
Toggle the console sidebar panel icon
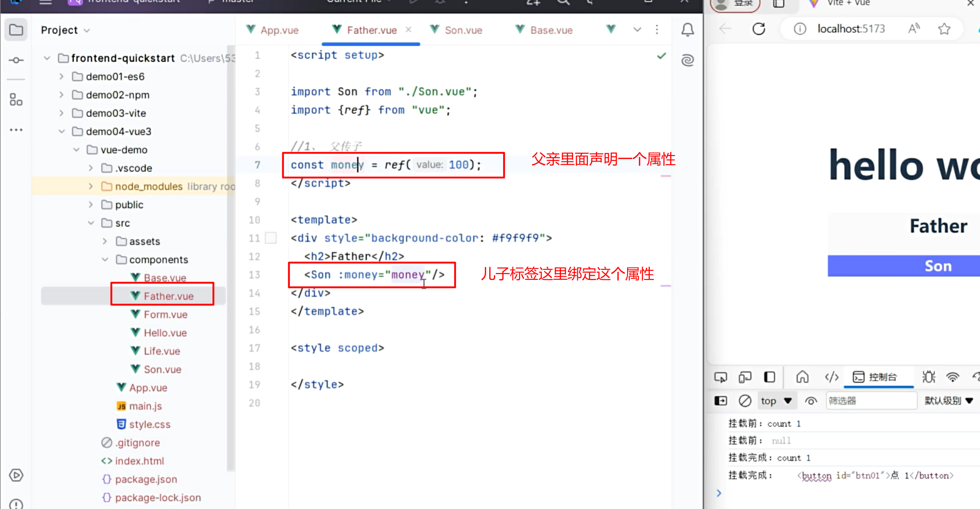coord(720,401)
